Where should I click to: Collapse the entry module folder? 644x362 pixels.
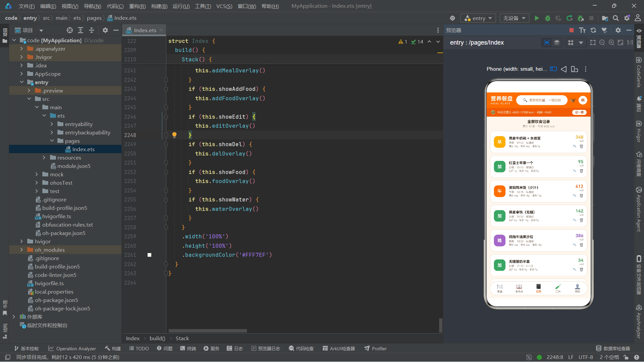pos(22,82)
